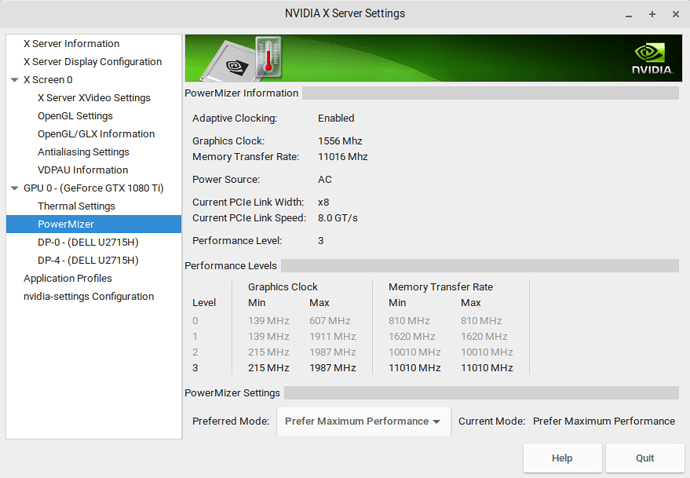Image resolution: width=690 pixels, height=478 pixels.
Task: Click the NVIDIA logo in banner
Action: [x=652, y=59]
